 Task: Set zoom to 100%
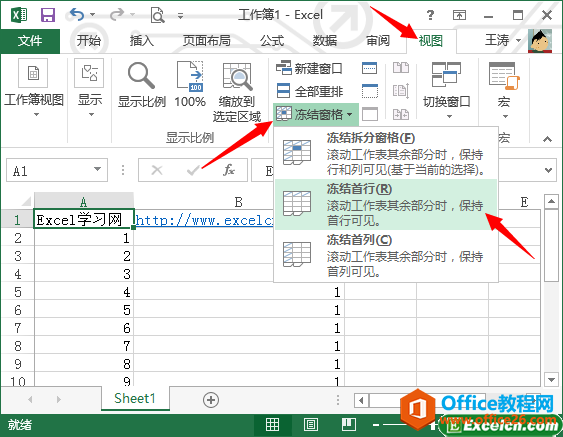[x=190, y=85]
